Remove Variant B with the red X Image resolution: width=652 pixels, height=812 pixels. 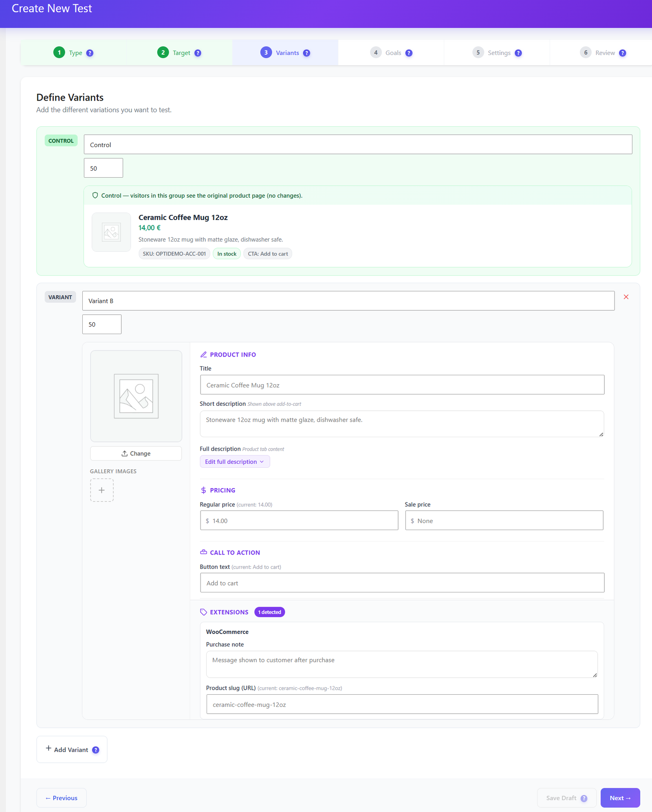pyautogui.click(x=626, y=297)
